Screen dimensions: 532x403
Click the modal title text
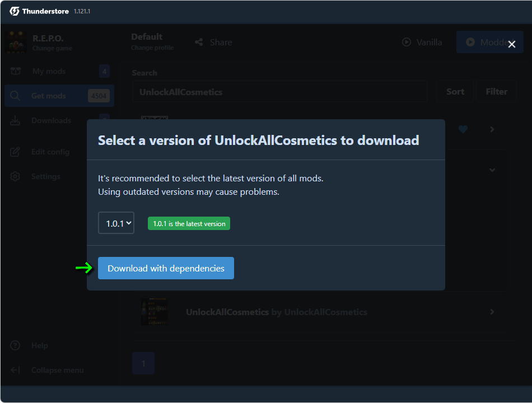click(259, 140)
